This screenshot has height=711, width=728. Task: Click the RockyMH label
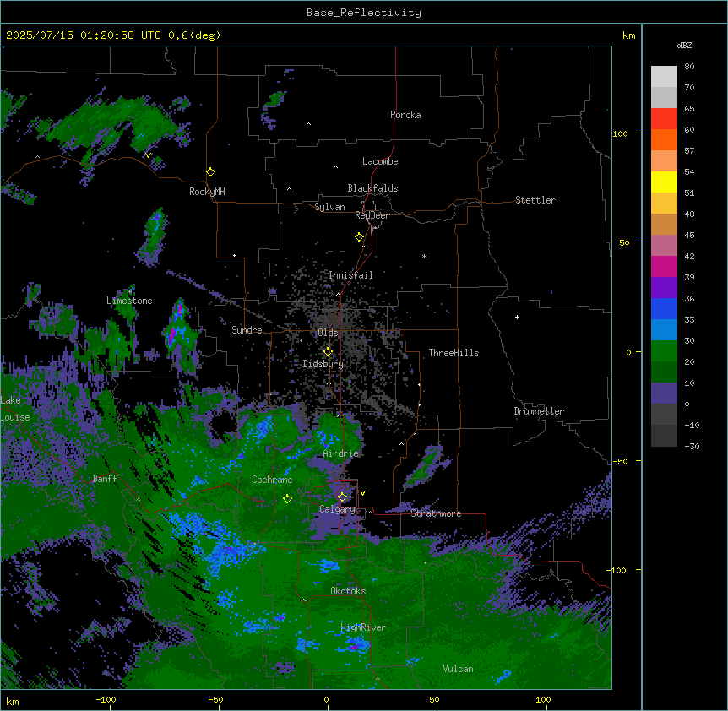207,192
